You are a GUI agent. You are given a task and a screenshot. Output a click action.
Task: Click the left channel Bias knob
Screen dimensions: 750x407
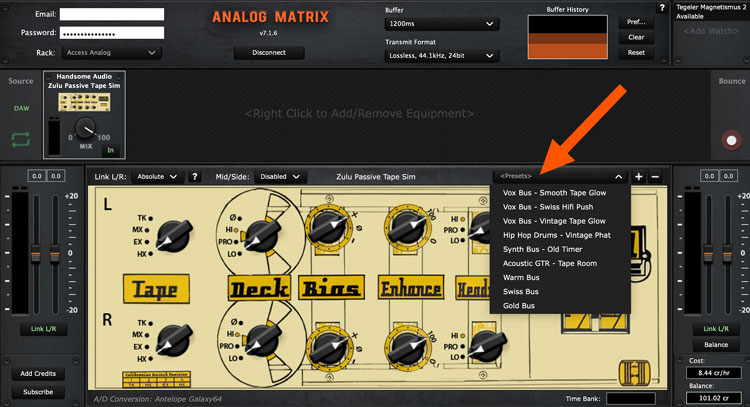click(x=329, y=228)
